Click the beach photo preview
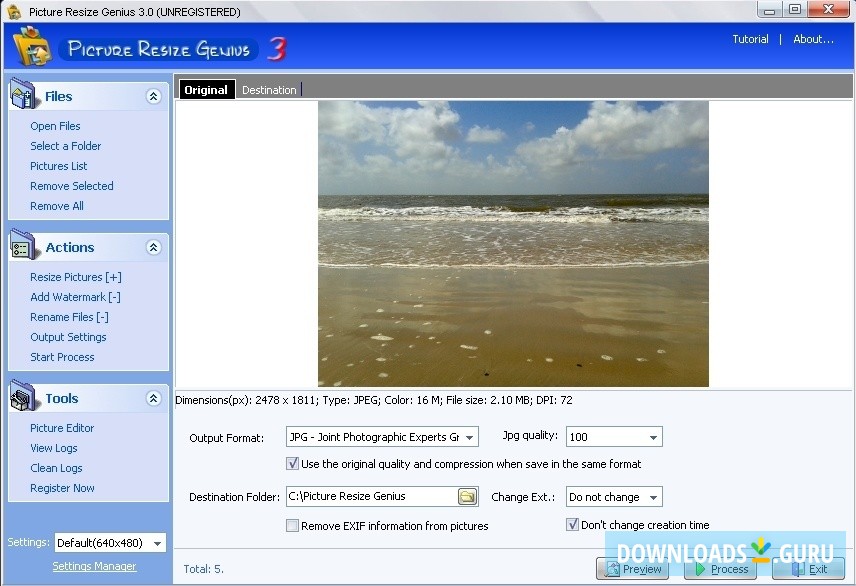This screenshot has width=856, height=586. pos(512,243)
